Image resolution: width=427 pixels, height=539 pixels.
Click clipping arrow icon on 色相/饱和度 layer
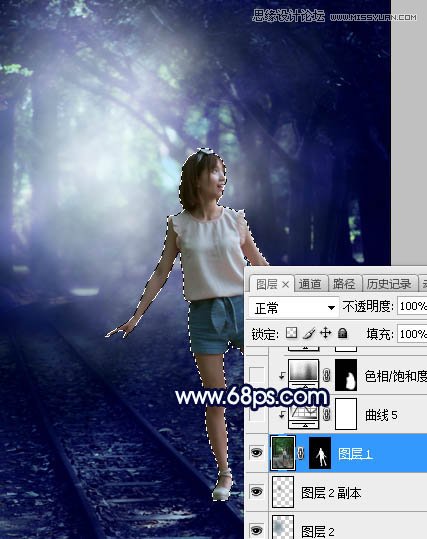click(x=282, y=376)
